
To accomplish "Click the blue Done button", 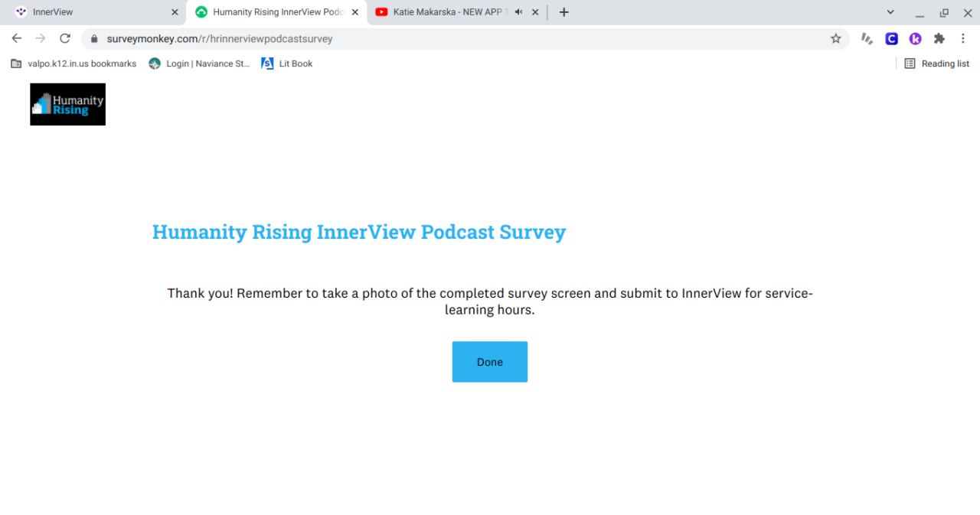I will [490, 362].
